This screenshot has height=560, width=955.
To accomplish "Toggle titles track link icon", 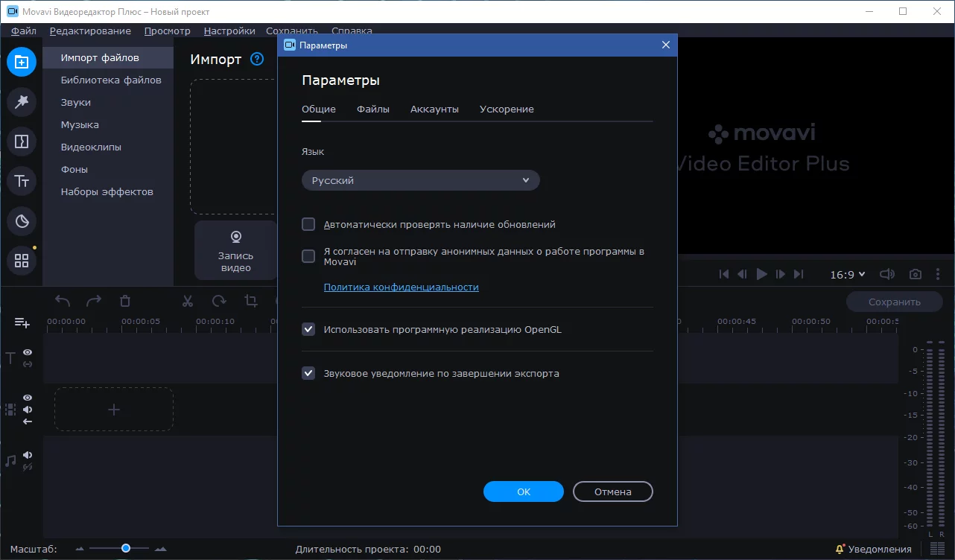I will [28, 364].
